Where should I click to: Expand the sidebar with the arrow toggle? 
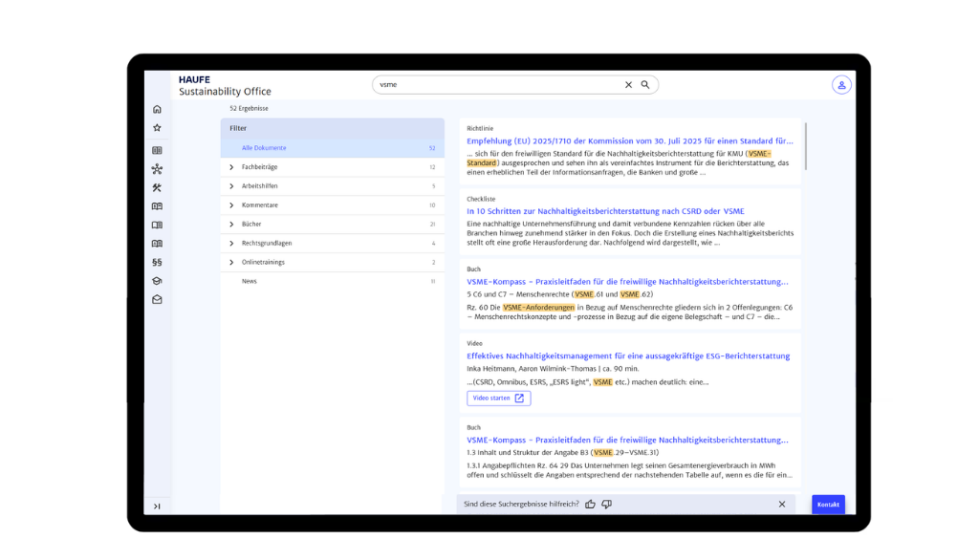(x=157, y=506)
